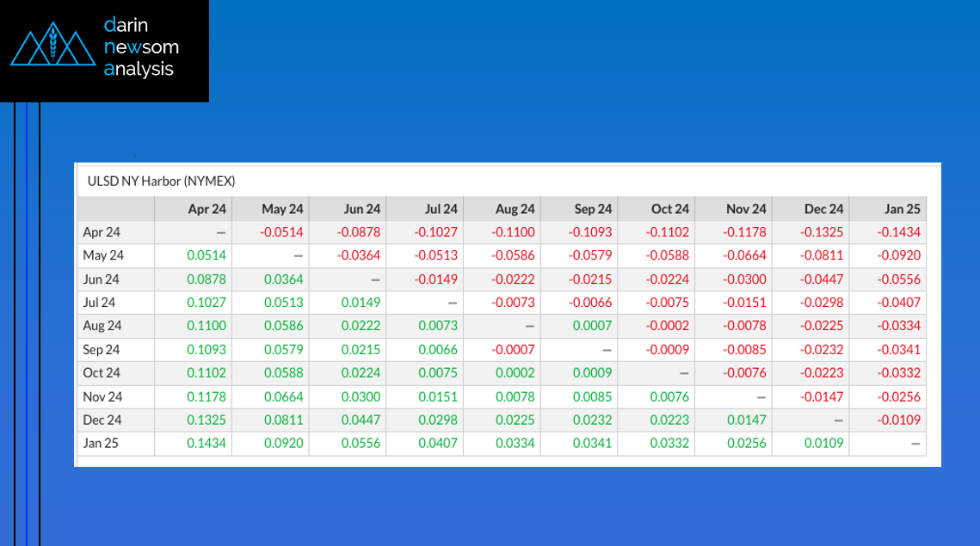Select the Jan 25 column header
This screenshot has width=980, height=546.
[902, 209]
